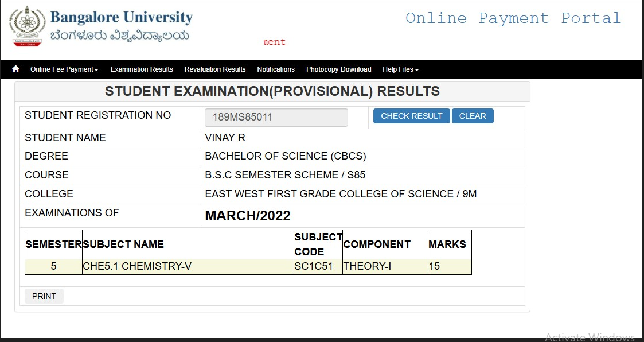This screenshot has height=342, width=644.
Task: Go to Notifications menu item
Action: pyautogui.click(x=276, y=69)
